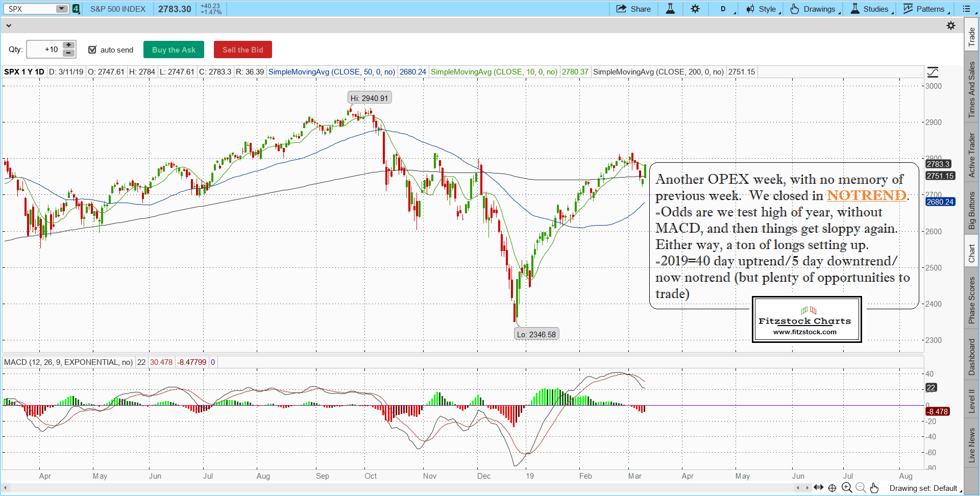Open the Times And Sales side tab

point(972,90)
